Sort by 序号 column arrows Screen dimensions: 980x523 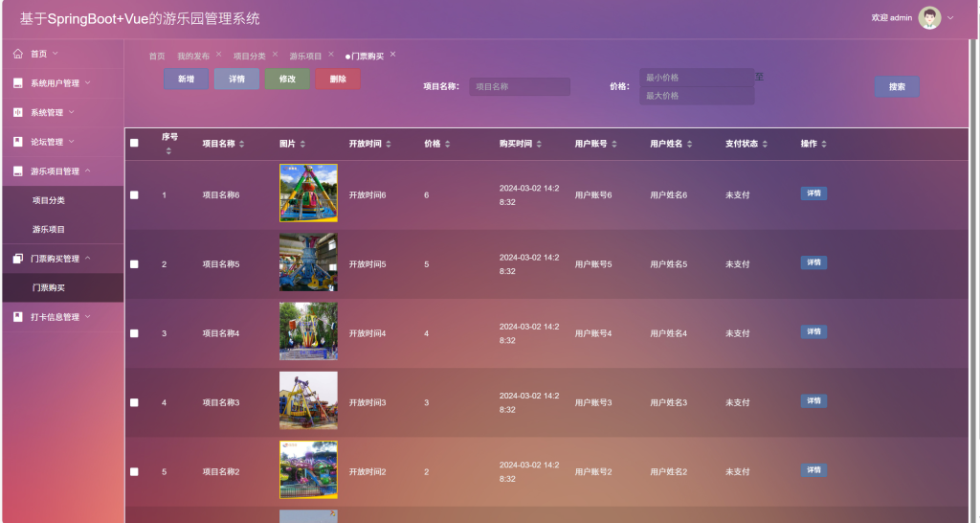point(168,150)
